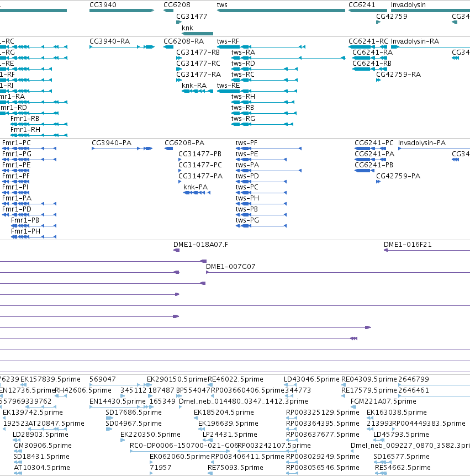Click protein CG31477-PA label

pyautogui.click(x=200, y=176)
